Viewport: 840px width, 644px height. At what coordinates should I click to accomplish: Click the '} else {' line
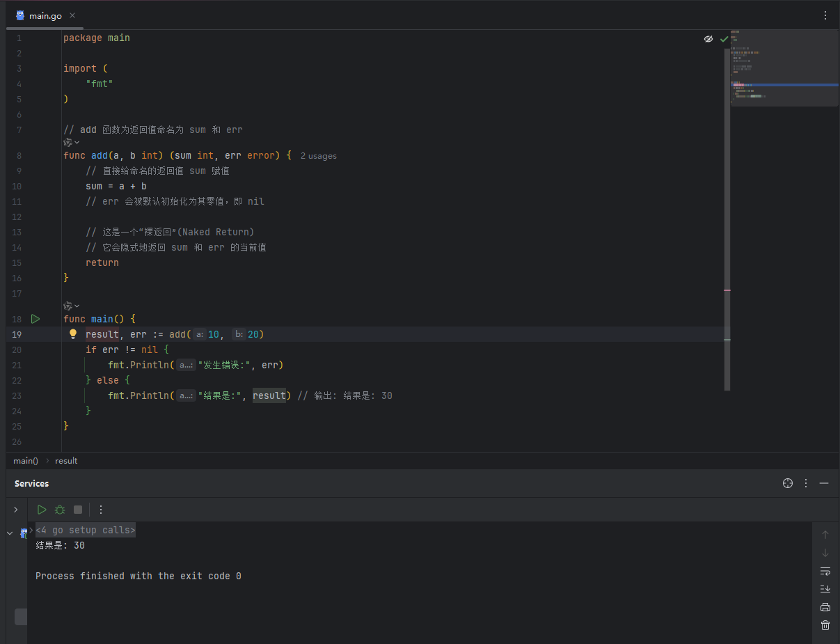click(x=108, y=380)
